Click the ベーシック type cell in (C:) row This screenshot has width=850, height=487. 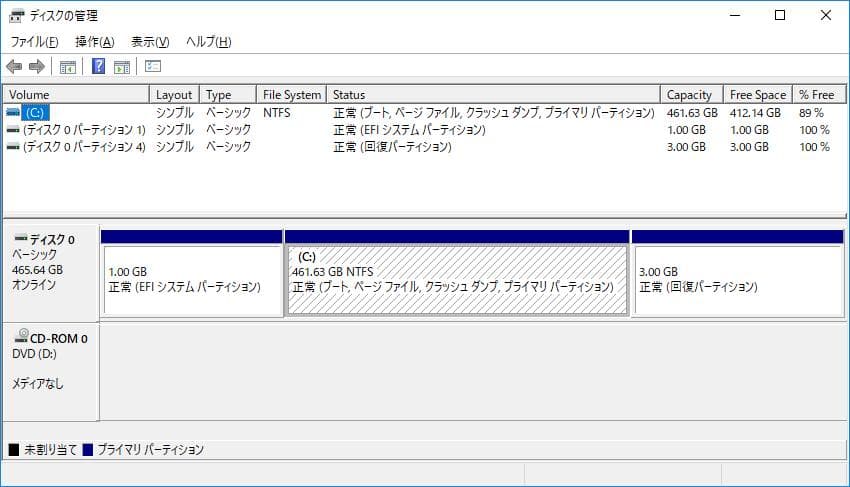click(228, 113)
